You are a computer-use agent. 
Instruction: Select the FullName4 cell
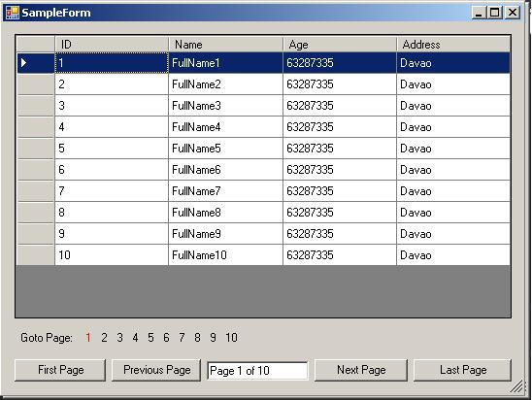(x=225, y=127)
